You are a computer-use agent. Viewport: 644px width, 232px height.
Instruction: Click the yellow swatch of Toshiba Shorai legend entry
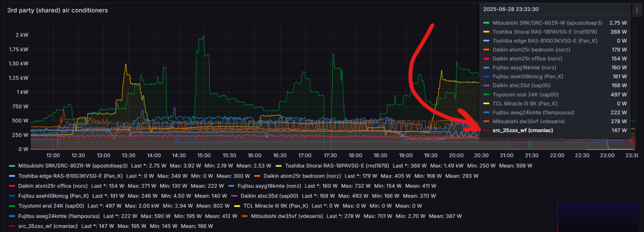[x=279, y=166]
